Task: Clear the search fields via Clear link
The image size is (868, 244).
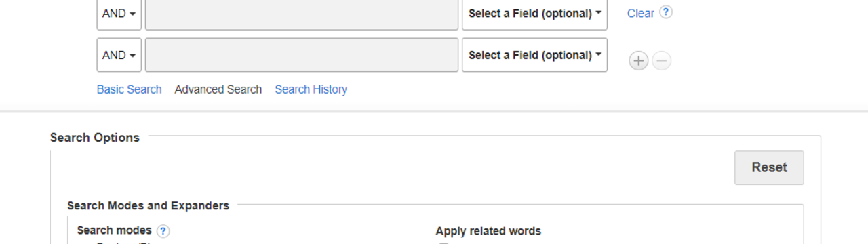Action: click(x=640, y=13)
